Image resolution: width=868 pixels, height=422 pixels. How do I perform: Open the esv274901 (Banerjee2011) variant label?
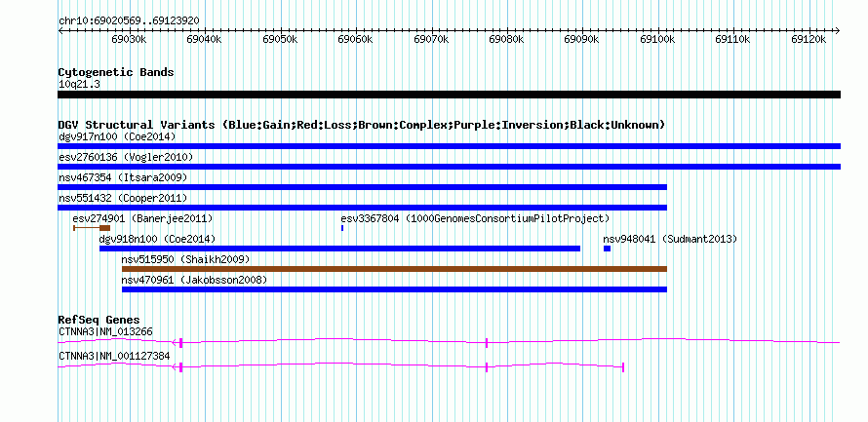(x=142, y=218)
